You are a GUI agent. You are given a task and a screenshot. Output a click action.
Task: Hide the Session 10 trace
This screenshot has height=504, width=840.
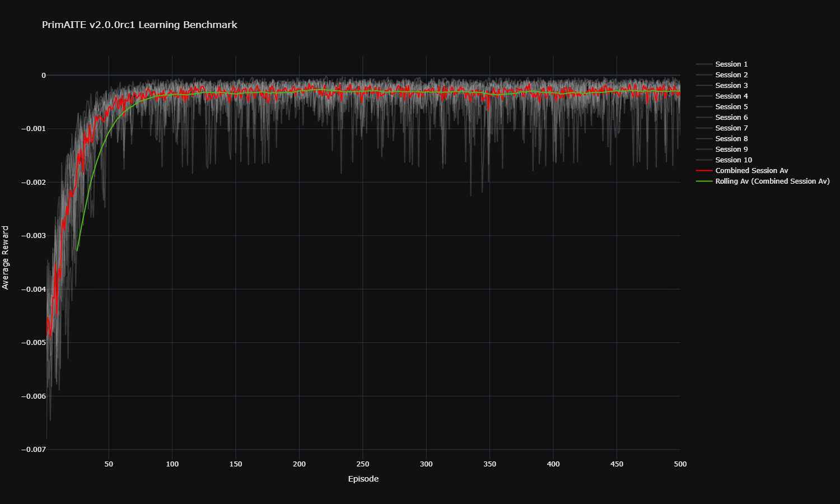(x=733, y=160)
